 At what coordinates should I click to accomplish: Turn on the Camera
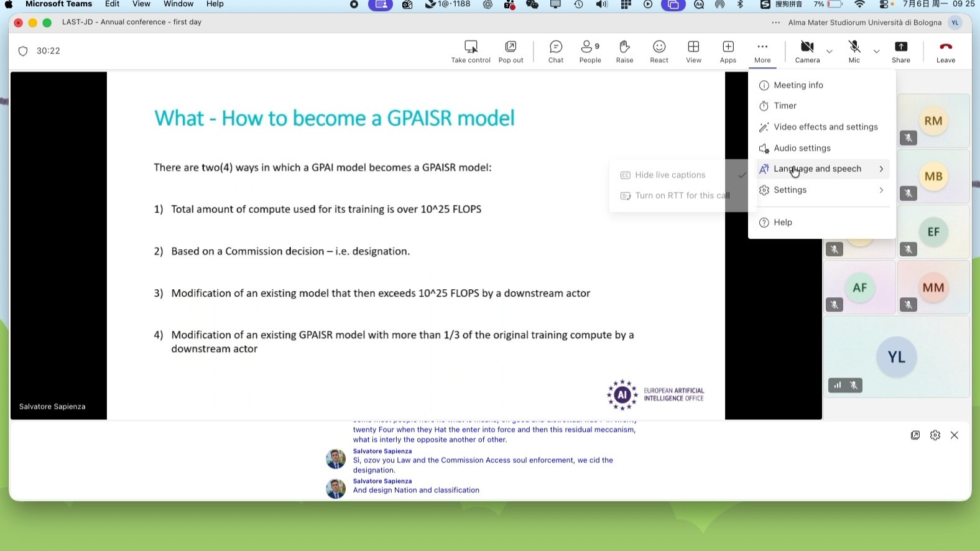tap(807, 52)
